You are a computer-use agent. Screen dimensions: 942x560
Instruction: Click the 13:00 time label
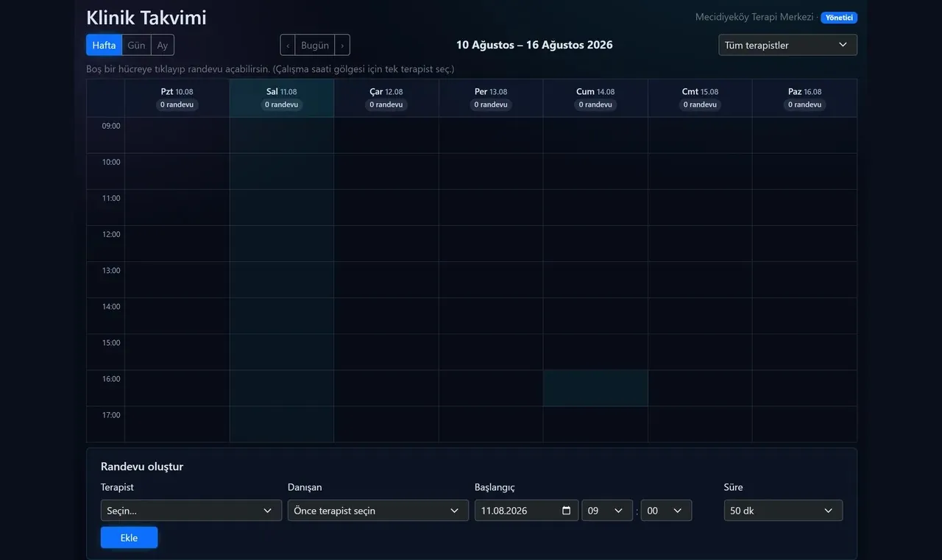pyautogui.click(x=111, y=270)
